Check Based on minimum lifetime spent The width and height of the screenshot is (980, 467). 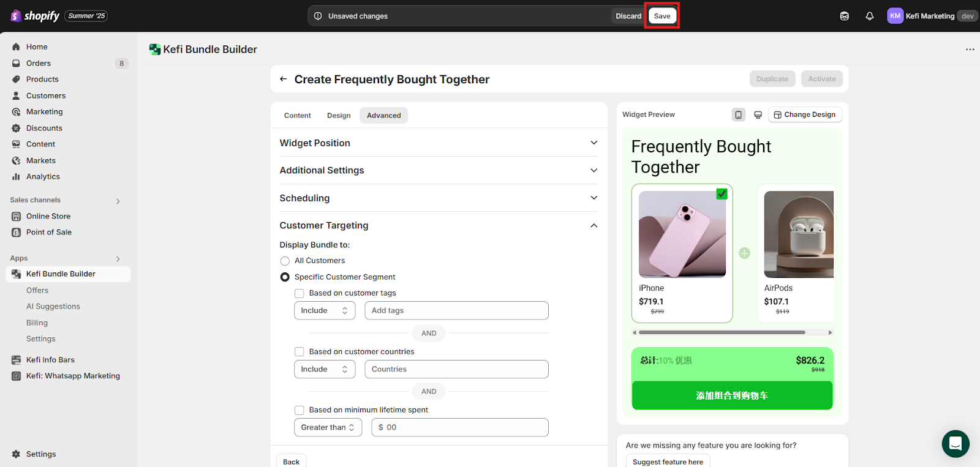point(300,410)
